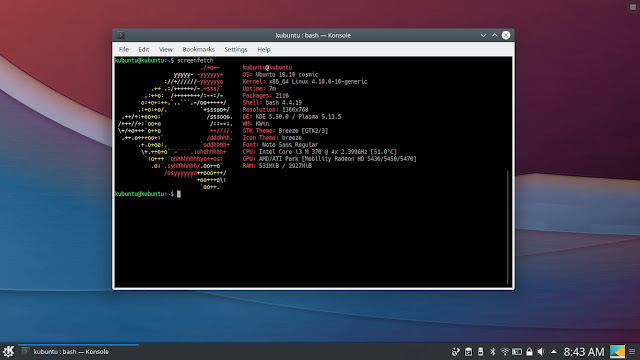
Task: Open the Bookmarks menu
Action: point(198,49)
